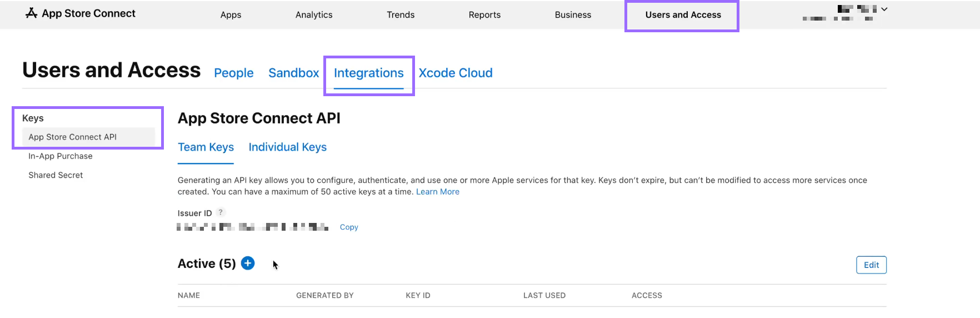Open the Business section

(x=573, y=15)
